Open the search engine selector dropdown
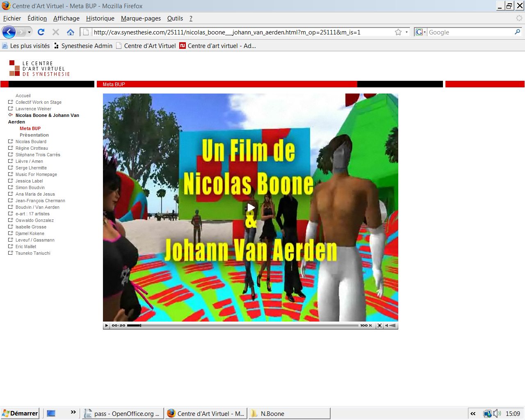 tap(421, 32)
